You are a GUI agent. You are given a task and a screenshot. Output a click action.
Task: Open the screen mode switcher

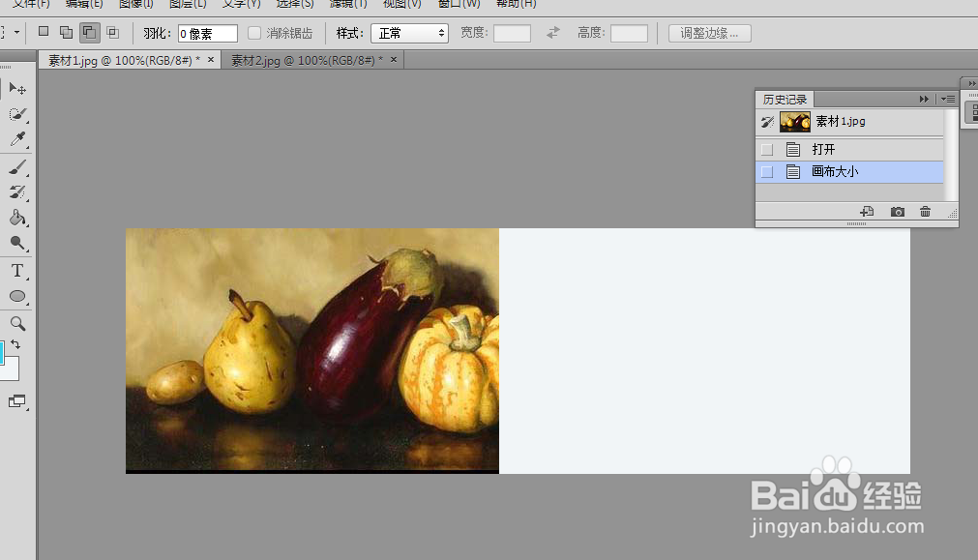click(17, 401)
